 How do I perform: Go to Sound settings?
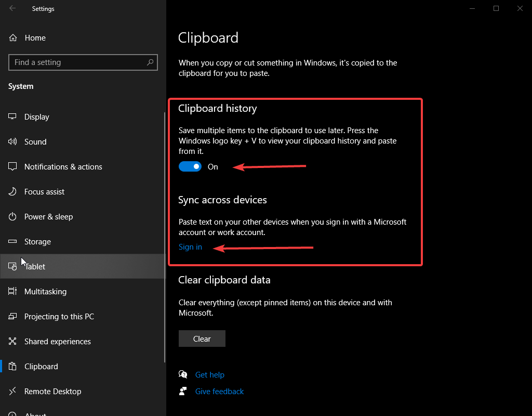point(83,141)
